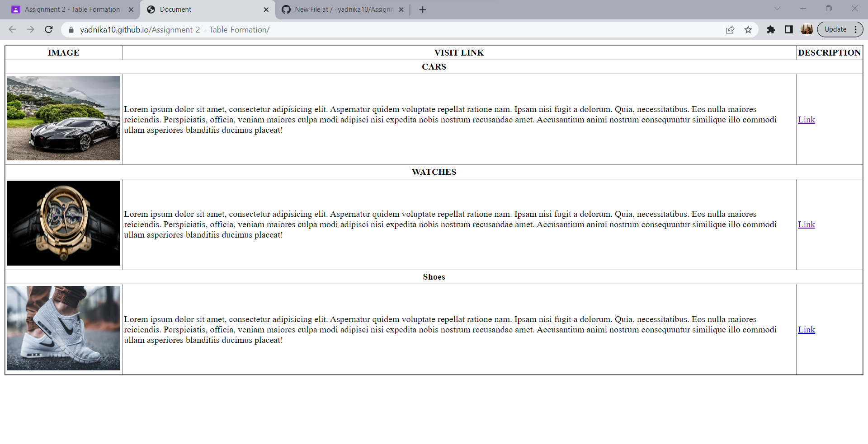
Task: Open the Extensions puzzle icon
Action: (771, 30)
